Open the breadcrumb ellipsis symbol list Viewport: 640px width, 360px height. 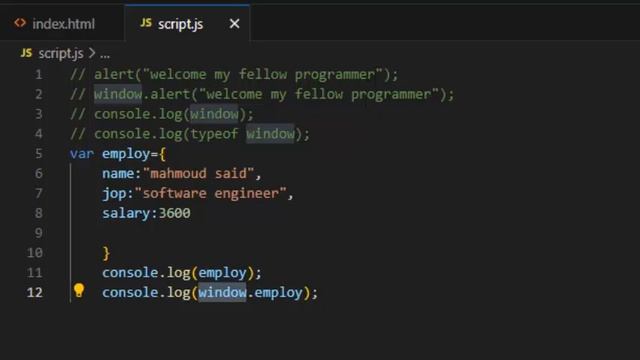tap(105, 54)
